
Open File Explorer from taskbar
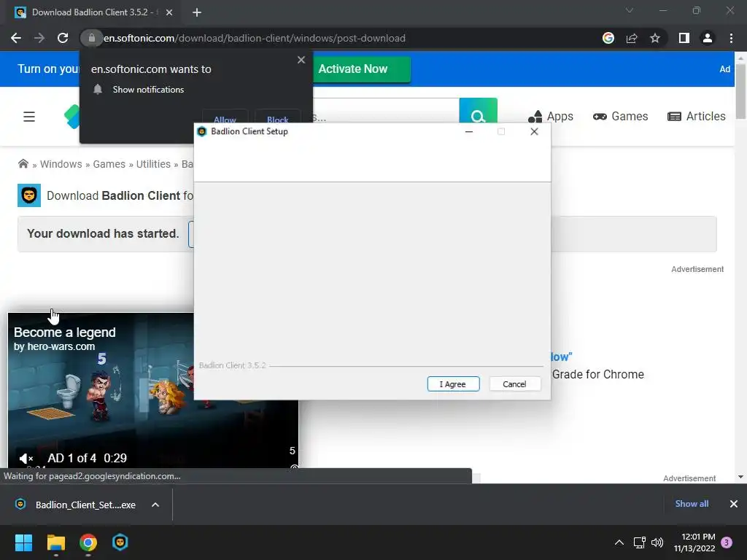click(x=55, y=542)
